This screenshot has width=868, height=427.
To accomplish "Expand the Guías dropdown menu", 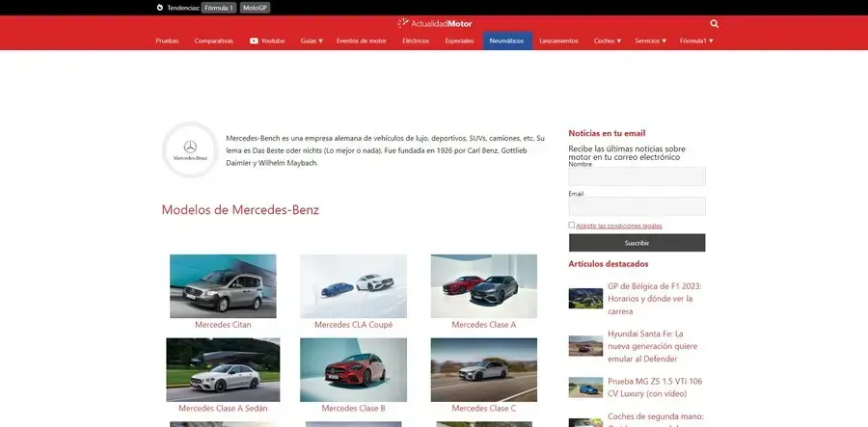I will (312, 40).
